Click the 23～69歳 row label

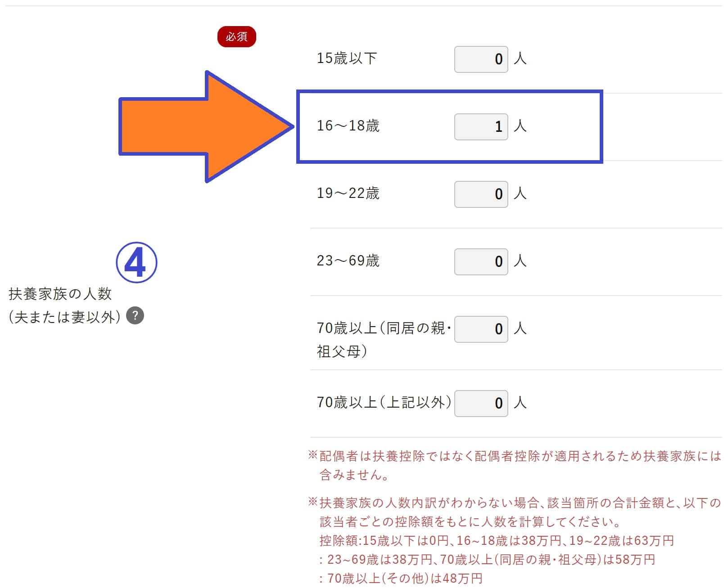click(x=348, y=260)
